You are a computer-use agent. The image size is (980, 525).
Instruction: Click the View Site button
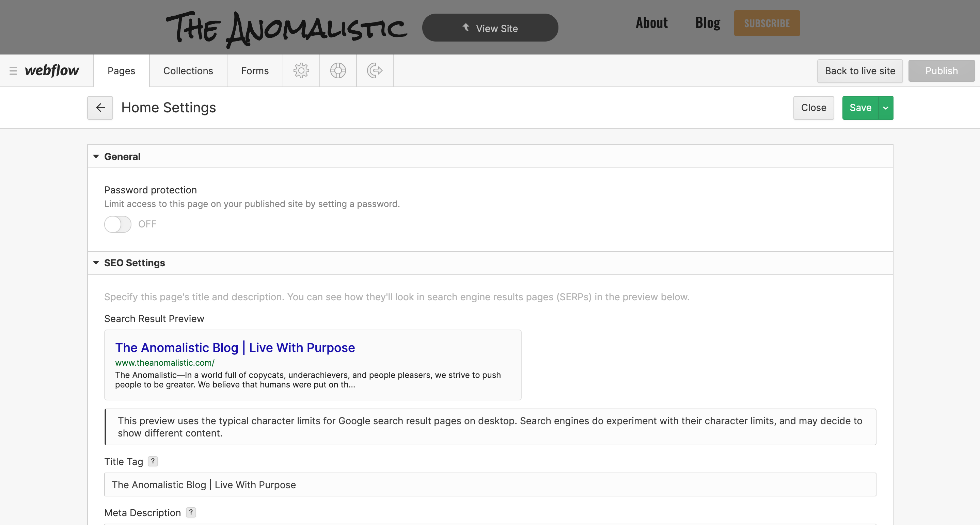point(490,28)
